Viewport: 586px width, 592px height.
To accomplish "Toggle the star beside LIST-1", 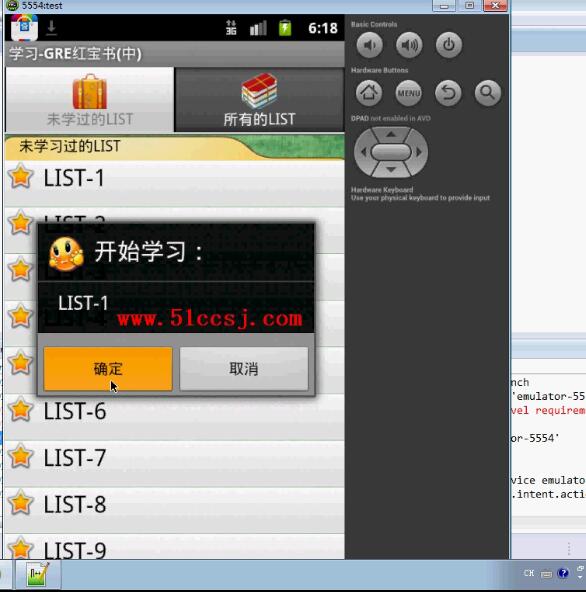I will click(21, 176).
